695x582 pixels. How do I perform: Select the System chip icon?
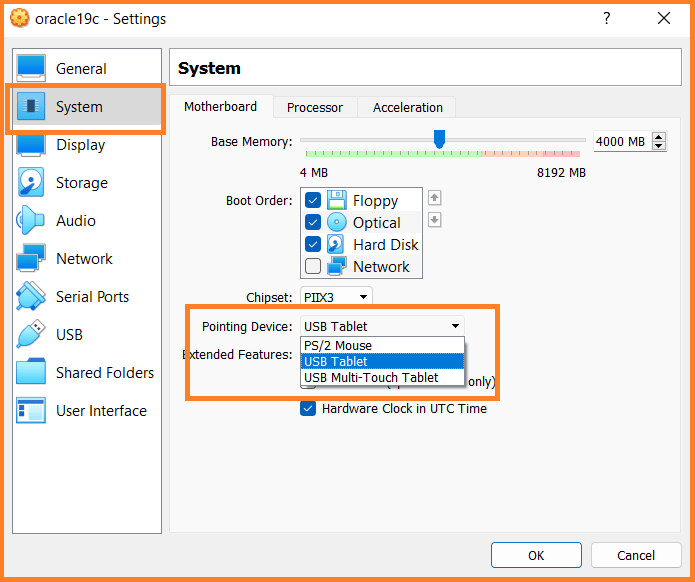(31, 106)
